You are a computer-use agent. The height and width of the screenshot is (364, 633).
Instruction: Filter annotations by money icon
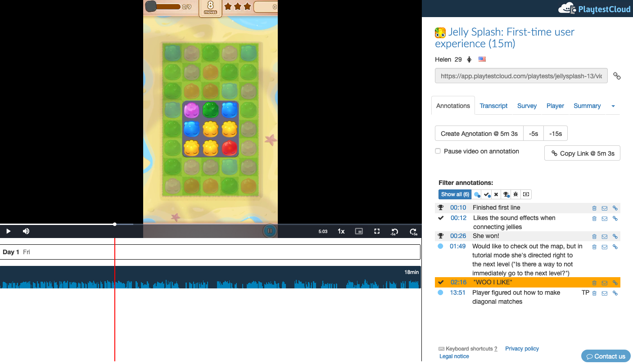tap(526, 194)
